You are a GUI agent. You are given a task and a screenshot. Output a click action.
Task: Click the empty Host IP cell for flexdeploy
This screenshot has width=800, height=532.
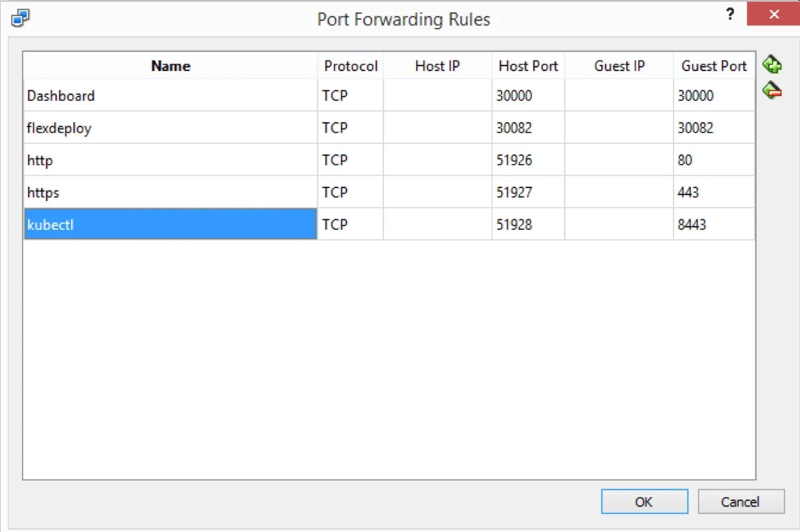pos(437,128)
